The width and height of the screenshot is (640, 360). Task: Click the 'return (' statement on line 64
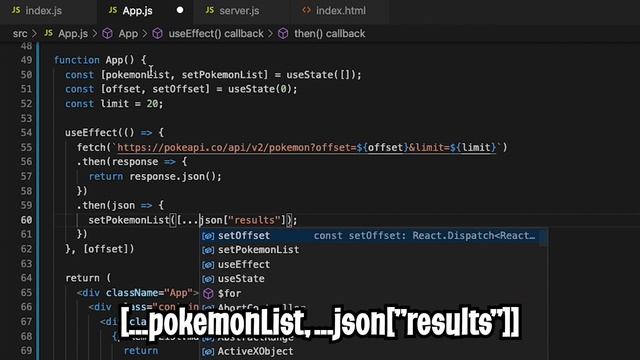click(x=88, y=278)
